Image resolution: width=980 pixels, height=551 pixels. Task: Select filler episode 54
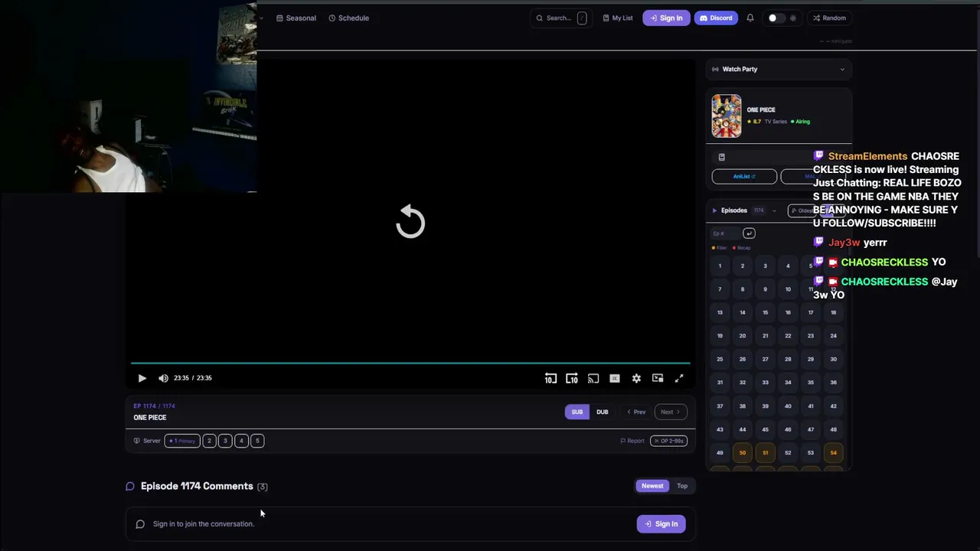[834, 452]
